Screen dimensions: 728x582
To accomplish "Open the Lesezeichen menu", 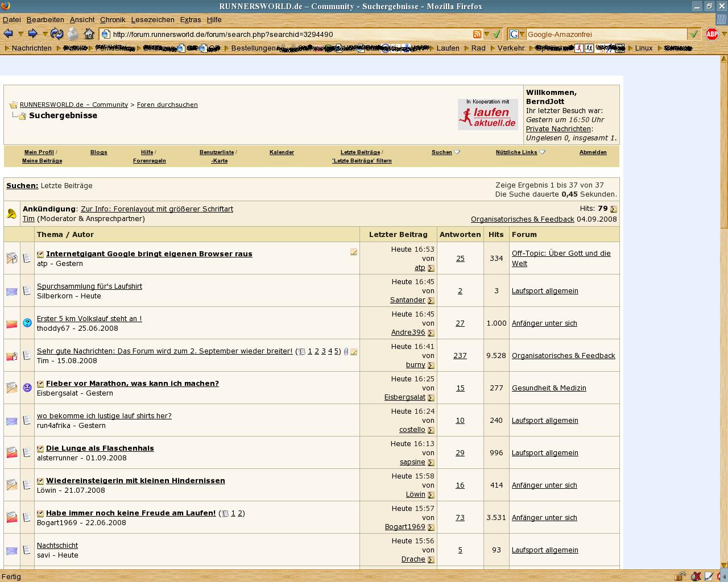I will click(x=152, y=19).
